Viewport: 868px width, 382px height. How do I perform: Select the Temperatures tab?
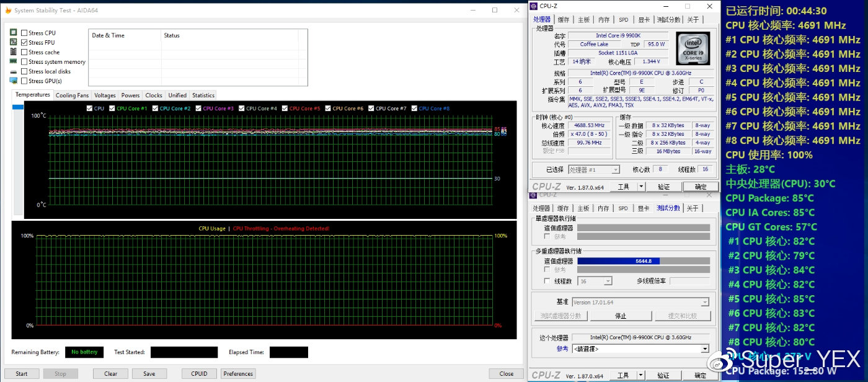tap(33, 95)
